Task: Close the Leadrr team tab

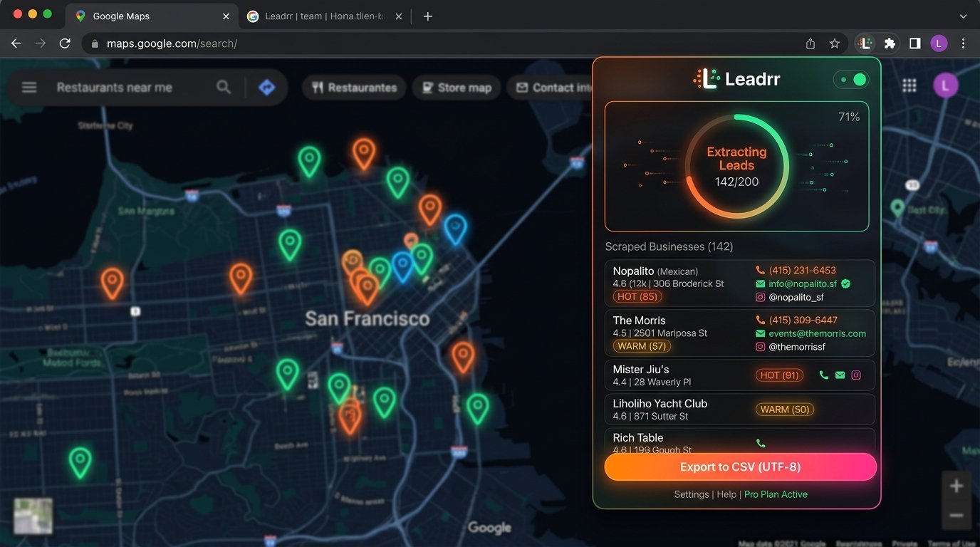Action: (398, 16)
